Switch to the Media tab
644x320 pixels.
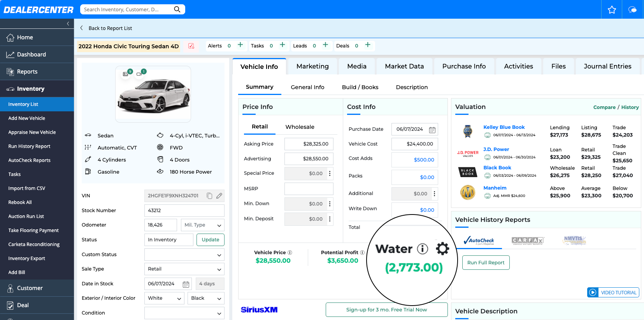tap(357, 66)
